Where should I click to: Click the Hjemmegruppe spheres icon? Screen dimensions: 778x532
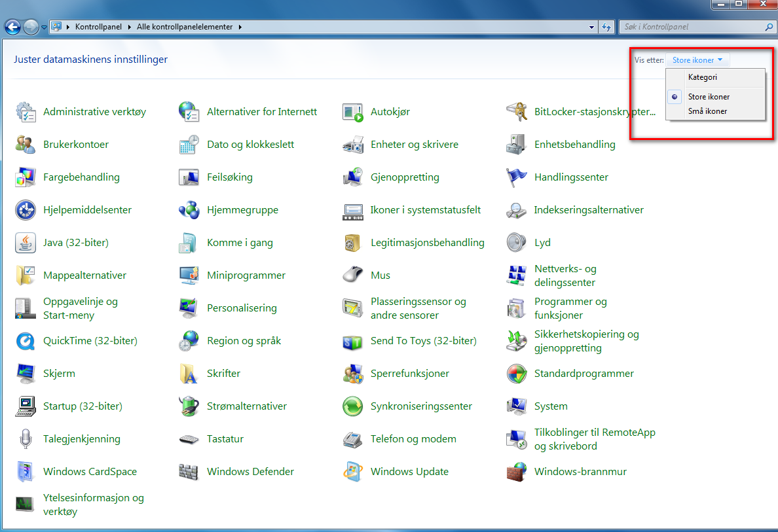pos(189,210)
